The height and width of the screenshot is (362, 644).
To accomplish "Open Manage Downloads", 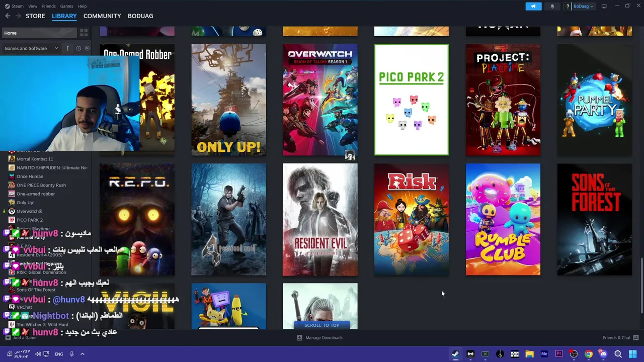I will 319,338.
